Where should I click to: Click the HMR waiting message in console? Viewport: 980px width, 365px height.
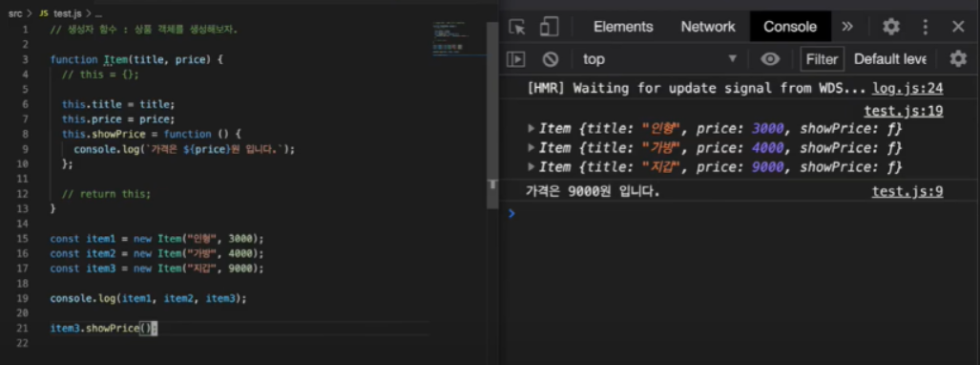(x=697, y=89)
